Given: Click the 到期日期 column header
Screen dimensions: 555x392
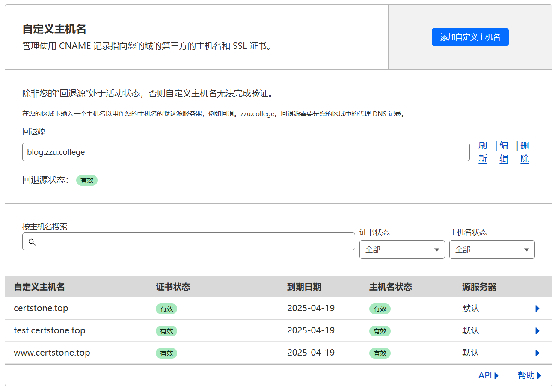Looking at the screenshot, I should (x=304, y=287).
